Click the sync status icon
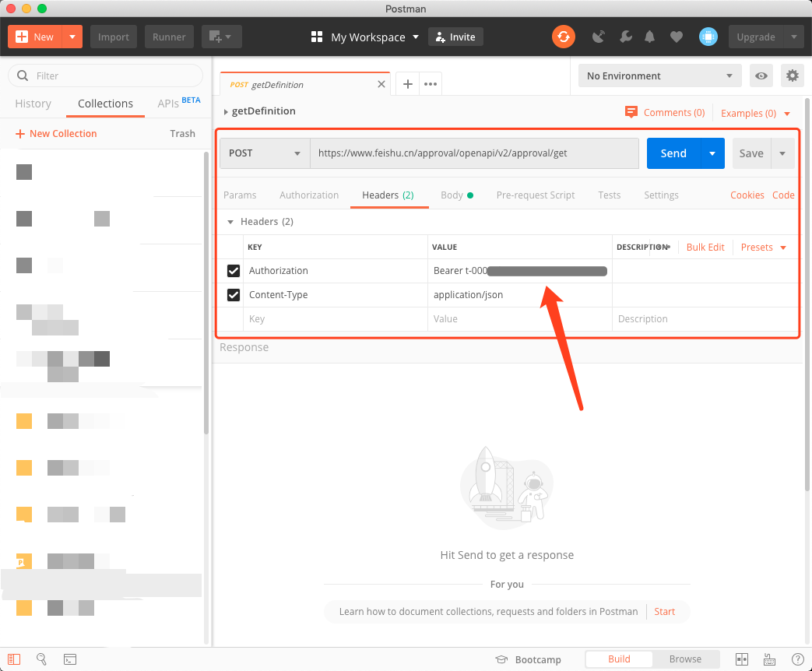The width and height of the screenshot is (812, 671). [x=563, y=37]
